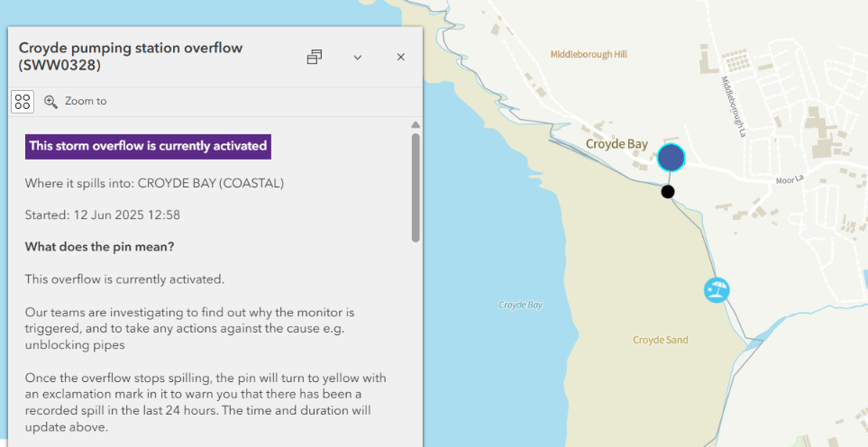Click the Zoom to label
Viewport: 868px width, 447px height.
86,101
